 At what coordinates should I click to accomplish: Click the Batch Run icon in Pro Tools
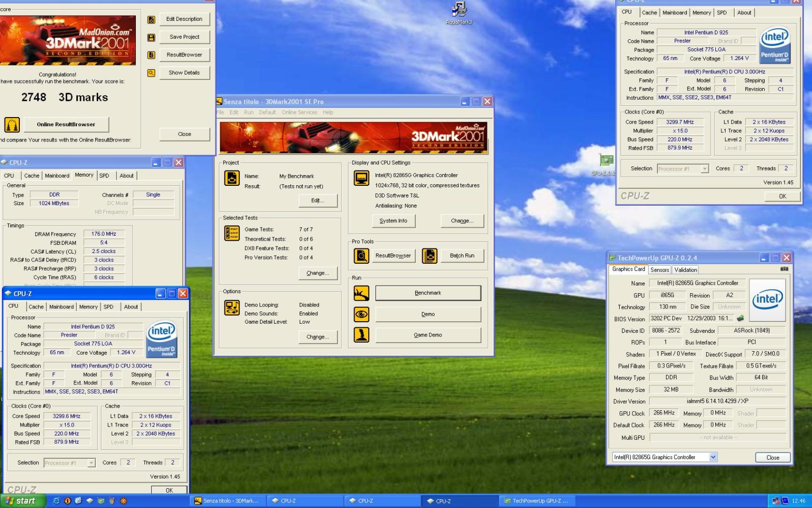click(x=429, y=256)
